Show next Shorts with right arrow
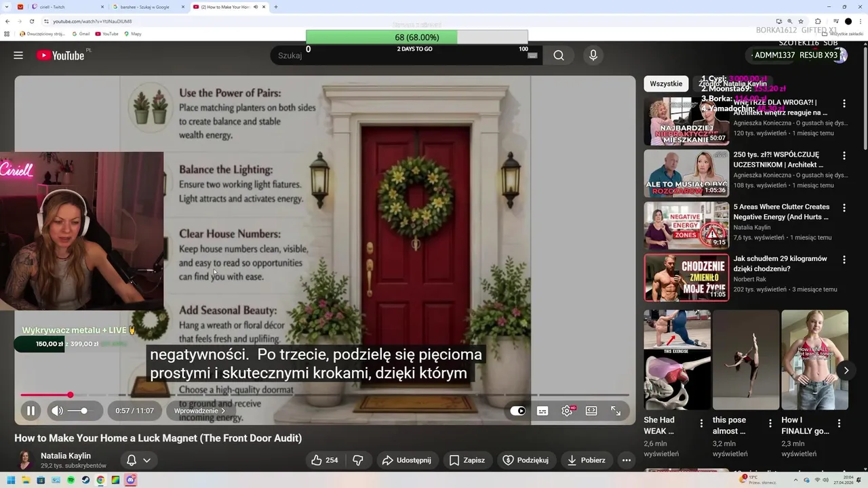 click(x=846, y=370)
